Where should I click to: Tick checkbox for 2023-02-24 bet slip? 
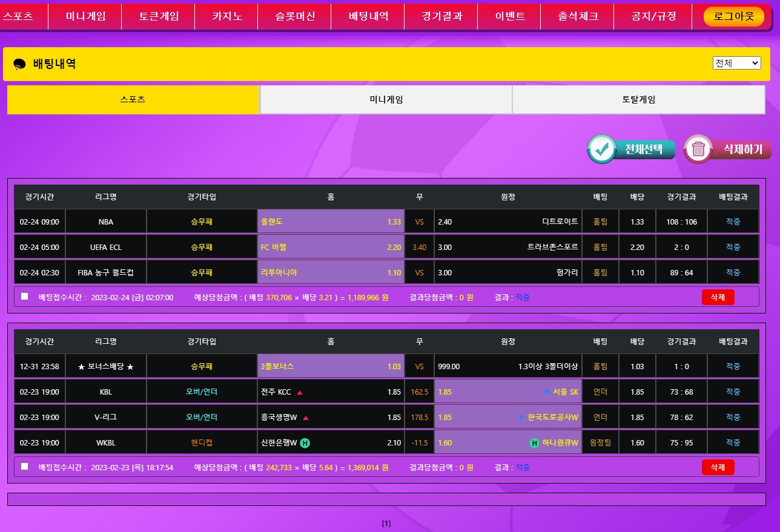click(x=24, y=297)
